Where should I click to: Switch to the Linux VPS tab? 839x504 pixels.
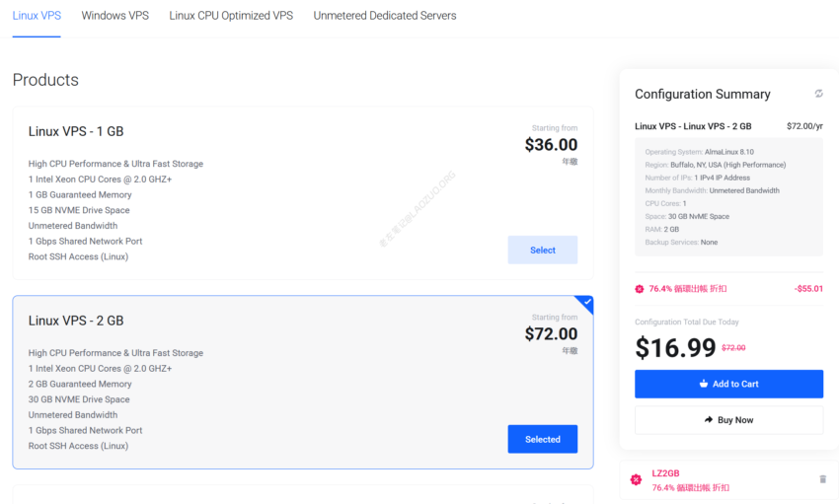click(x=37, y=16)
